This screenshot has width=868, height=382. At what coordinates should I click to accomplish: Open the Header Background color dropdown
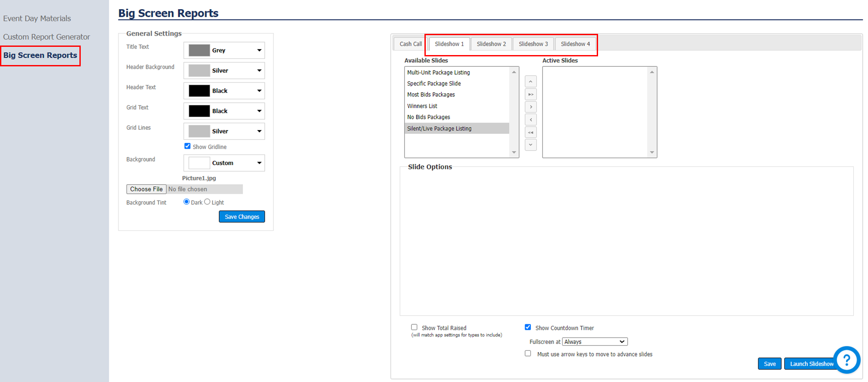[224, 71]
